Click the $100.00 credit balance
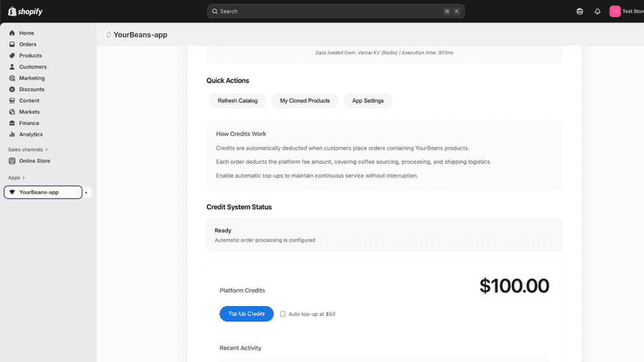This screenshot has height=362, width=644. pos(514,286)
